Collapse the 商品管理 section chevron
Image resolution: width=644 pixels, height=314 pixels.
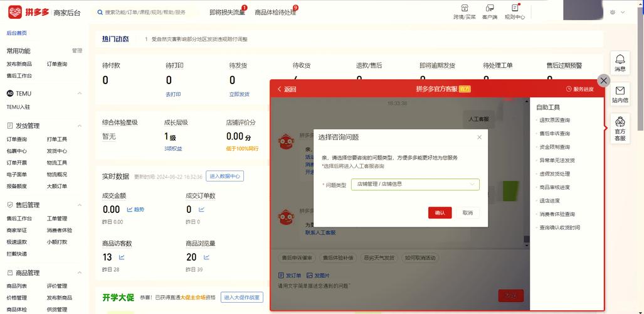pos(80,273)
